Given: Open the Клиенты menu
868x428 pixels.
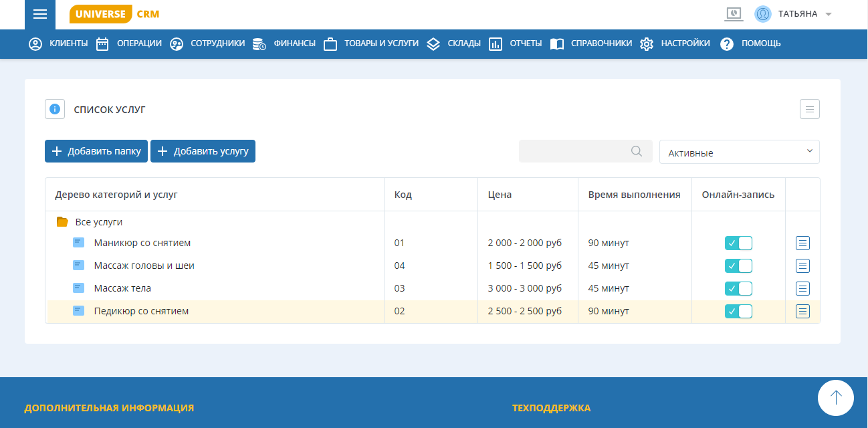Looking at the screenshot, I should tap(58, 43).
